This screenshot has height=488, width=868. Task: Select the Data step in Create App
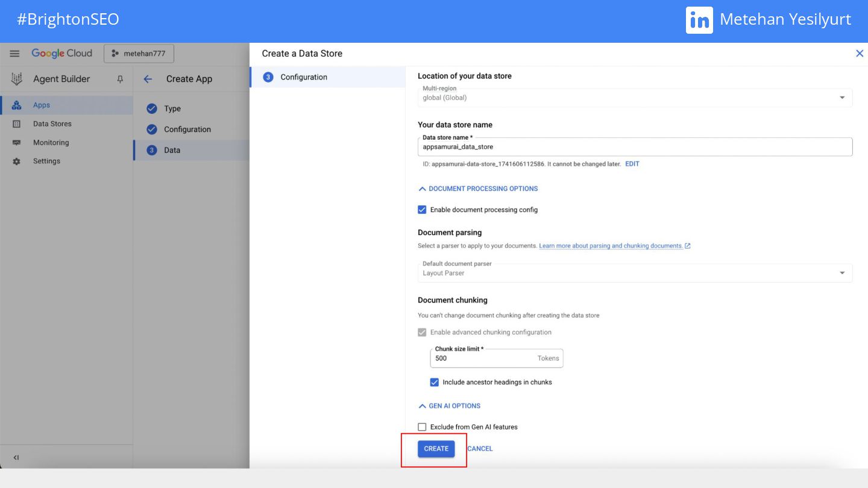[191, 150]
